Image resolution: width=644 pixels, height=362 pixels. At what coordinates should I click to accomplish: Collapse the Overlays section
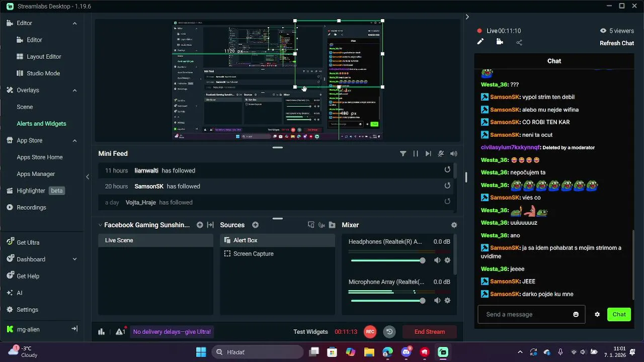click(x=74, y=90)
